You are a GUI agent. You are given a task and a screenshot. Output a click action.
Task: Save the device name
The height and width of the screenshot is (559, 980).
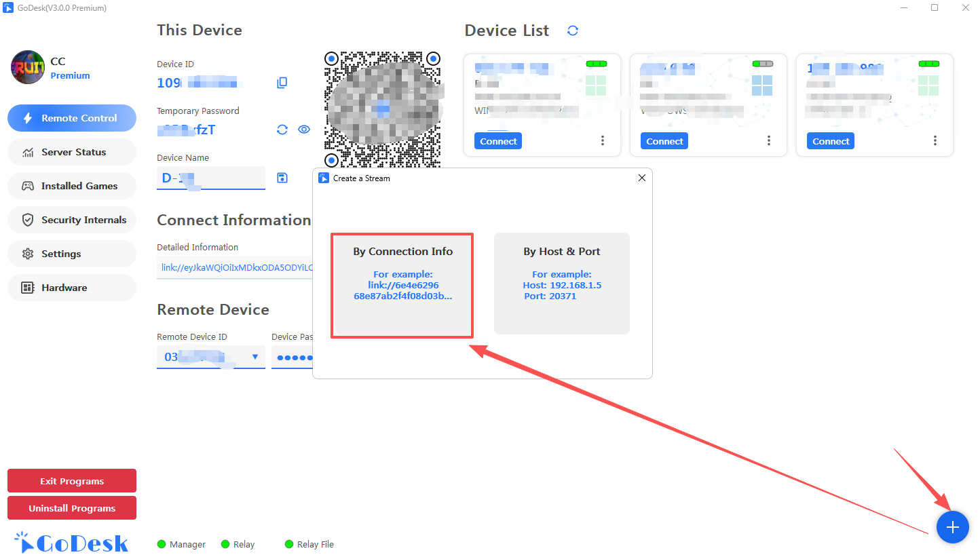click(x=282, y=178)
